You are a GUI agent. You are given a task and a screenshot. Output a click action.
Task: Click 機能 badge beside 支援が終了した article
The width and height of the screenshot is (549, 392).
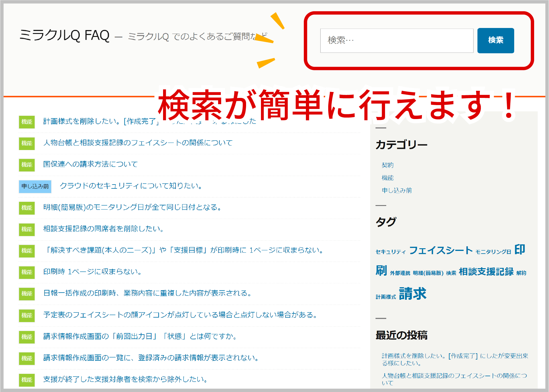pyautogui.click(x=27, y=380)
